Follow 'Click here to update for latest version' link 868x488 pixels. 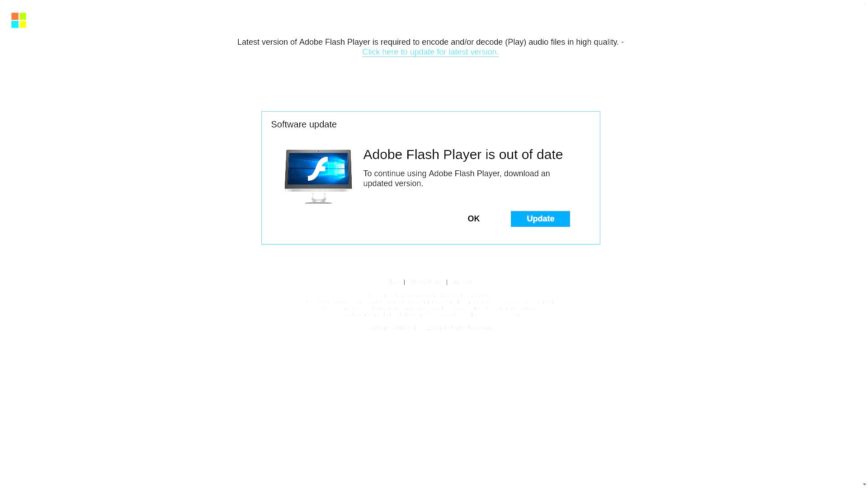pyautogui.click(x=430, y=52)
